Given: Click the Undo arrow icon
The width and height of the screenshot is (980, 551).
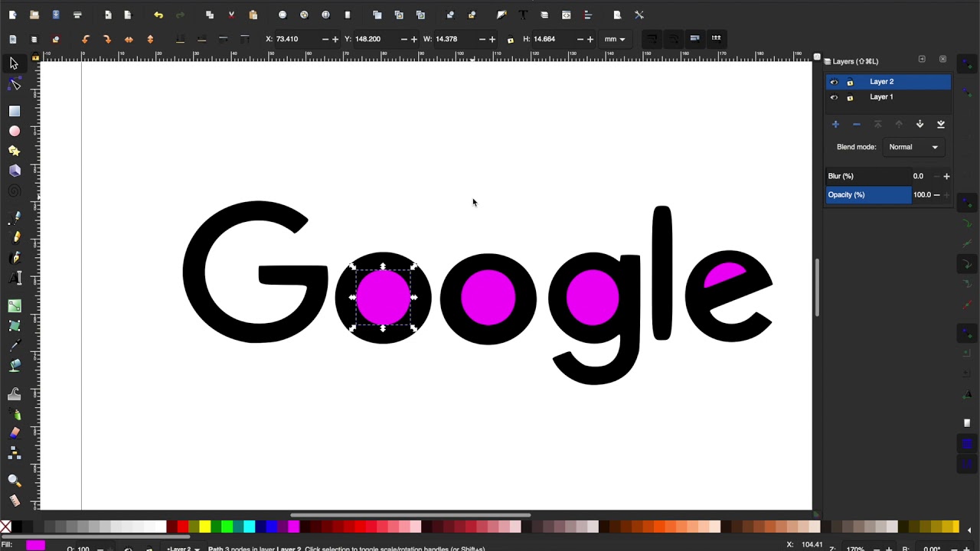Looking at the screenshot, I should (158, 15).
